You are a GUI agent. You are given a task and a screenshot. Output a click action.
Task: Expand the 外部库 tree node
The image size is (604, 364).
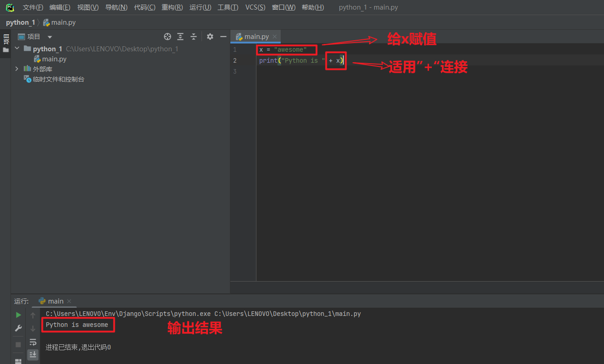[17, 69]
